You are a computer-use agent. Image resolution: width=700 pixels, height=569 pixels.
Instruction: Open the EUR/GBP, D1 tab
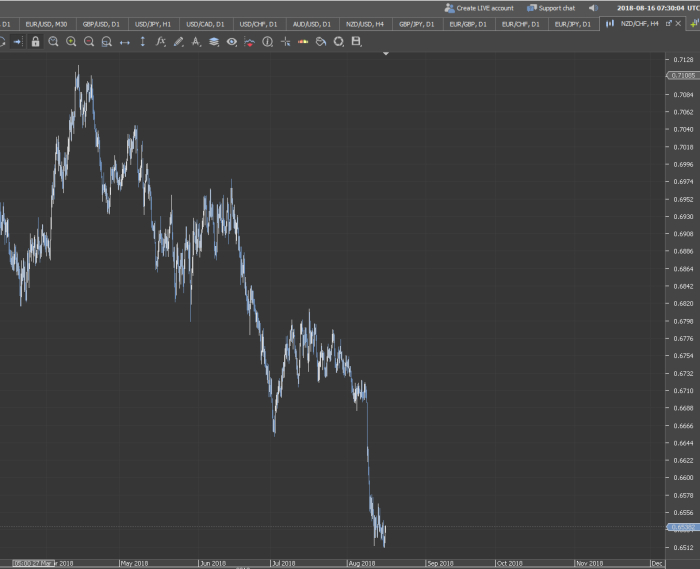click(468, 24)
